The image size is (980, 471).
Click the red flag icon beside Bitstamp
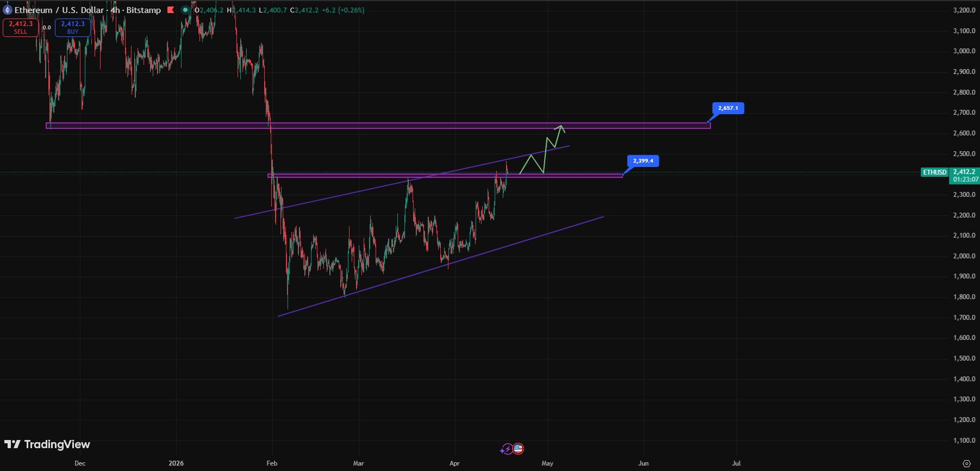tap(171, 10)
